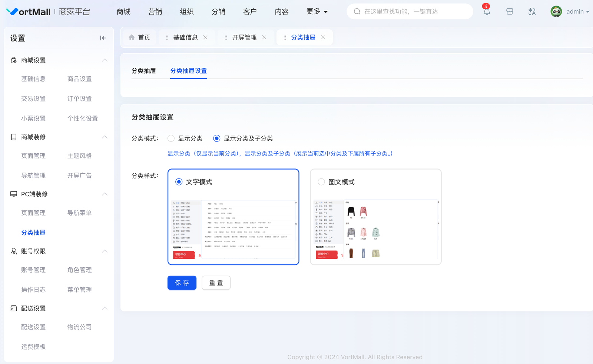Click the notification bell icon
This screenshot has width=593, height=364.
(487, 12)
